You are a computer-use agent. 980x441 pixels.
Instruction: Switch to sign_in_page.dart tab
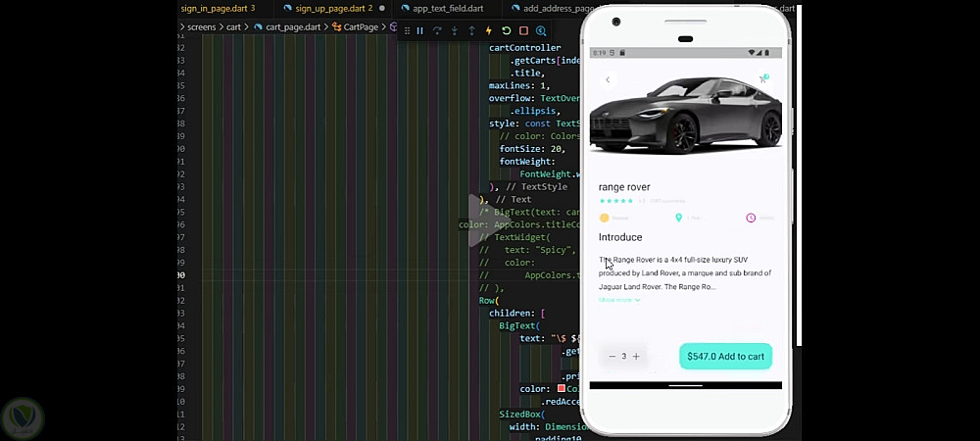pyautogui.click(x=218, y=8)
